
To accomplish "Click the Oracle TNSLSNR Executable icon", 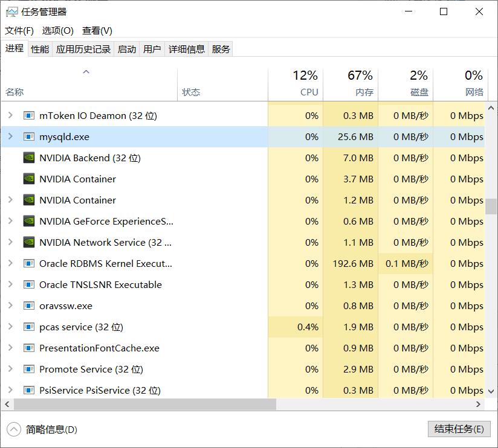I will click(x=29, y=284).
